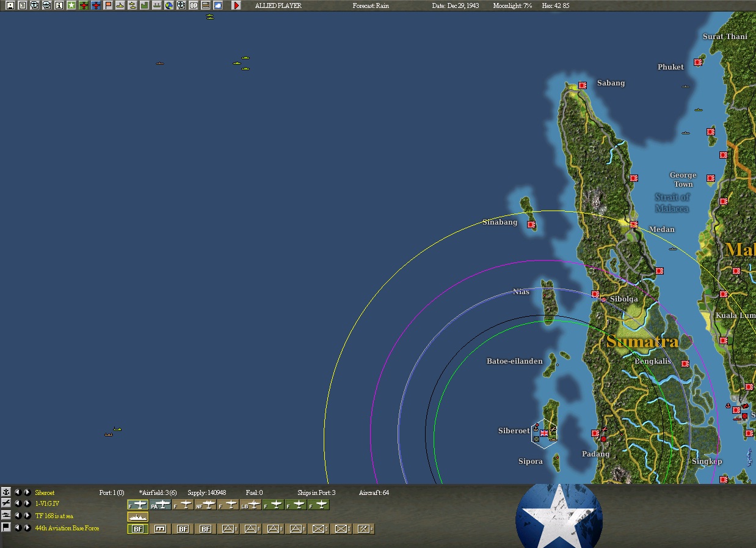Screen dimensions: 756x548
Task: Go to previous air group before 1-VLG.IV
Action: coord(18,503)
